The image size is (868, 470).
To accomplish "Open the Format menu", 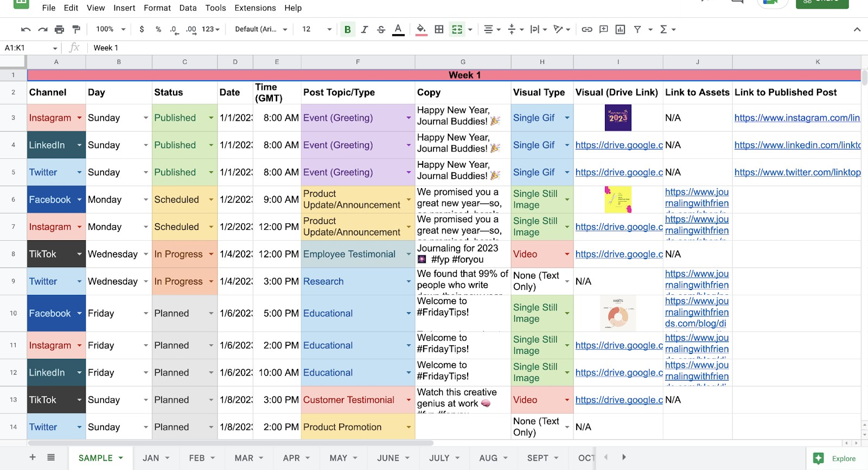I will (x=157, y=8).
